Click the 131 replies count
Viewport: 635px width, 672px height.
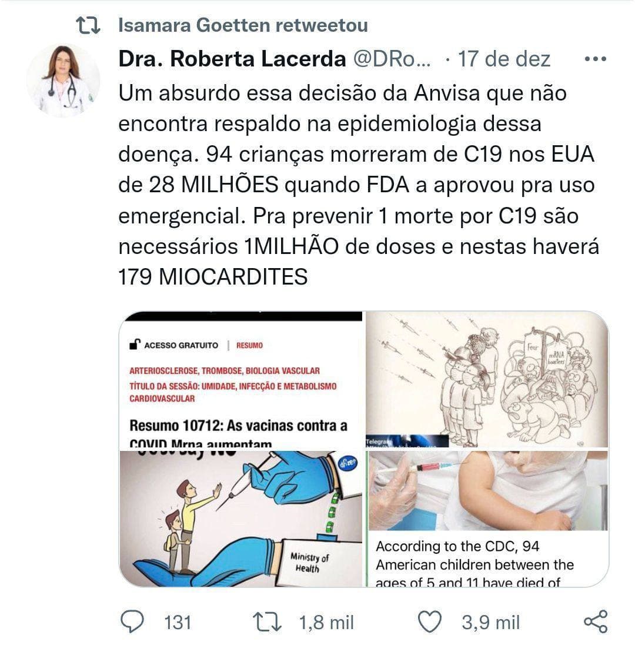[178, 623]
